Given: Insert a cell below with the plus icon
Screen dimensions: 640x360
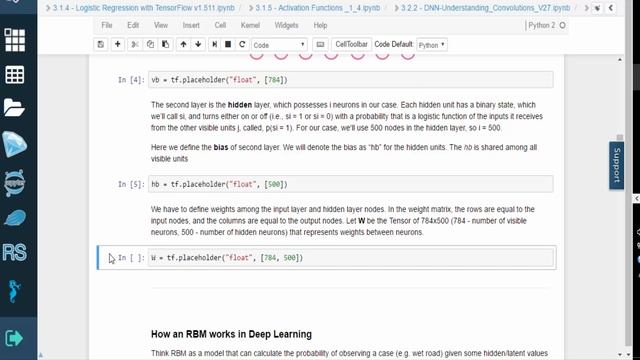Looking at the screenshot, I should click(x=118, y=44).
